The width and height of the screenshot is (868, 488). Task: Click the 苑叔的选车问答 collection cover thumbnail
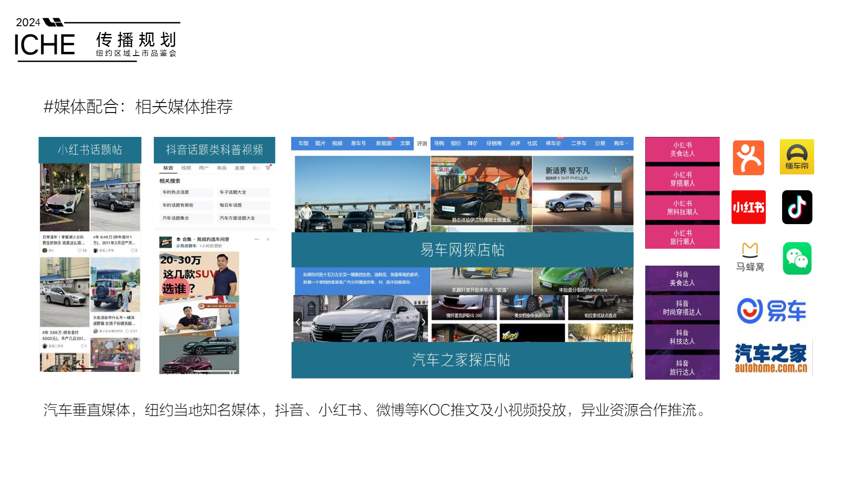click(165, 242)
